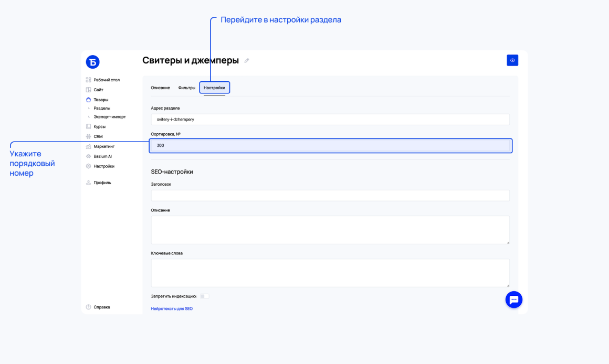Viewport: 609px width, 364px height.
Task: Open Справка menu label
Action: [102, 307]
